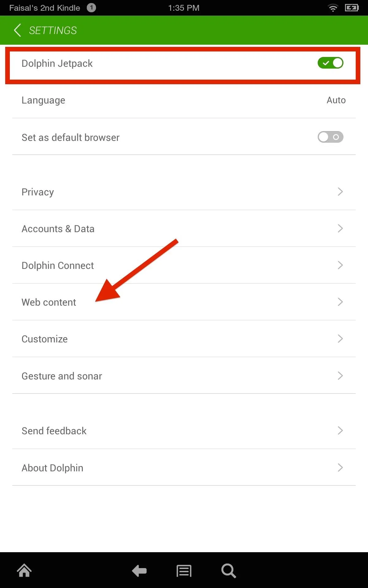Expand Privacy settings chevron
This screenshot has height=588, width=368.
click(340, 192)
